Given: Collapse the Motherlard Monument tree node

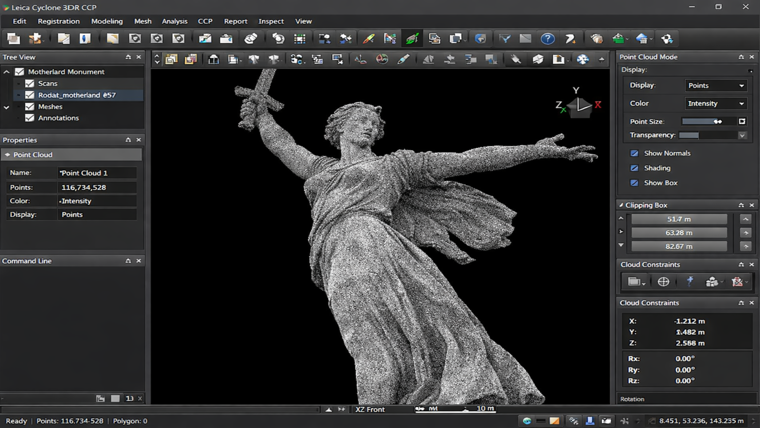Looking at the screenshot, I should [6, 72].
